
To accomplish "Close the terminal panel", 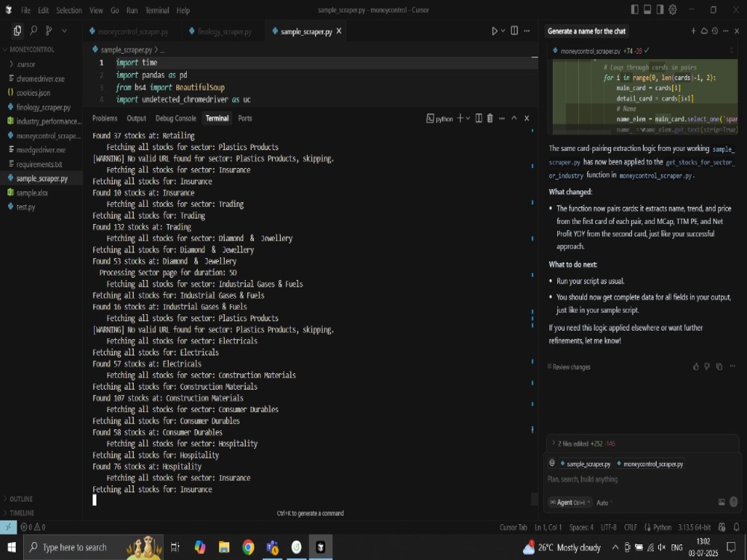I will coord(527,118).
